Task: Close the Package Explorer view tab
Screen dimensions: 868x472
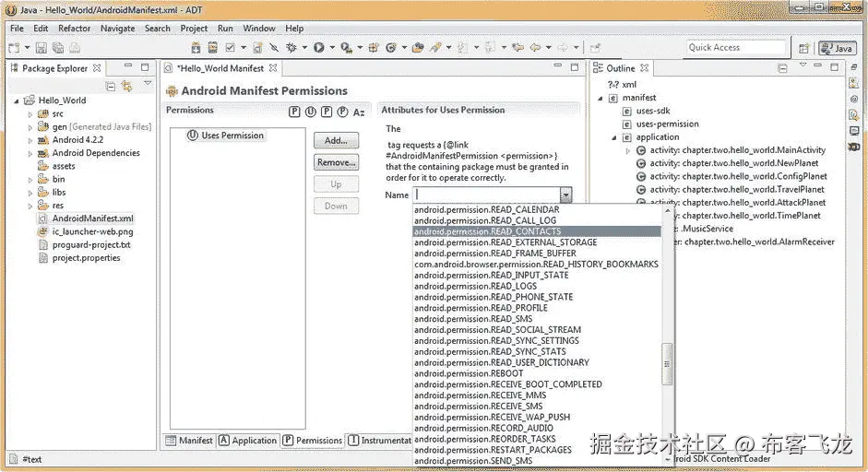Action: 97,68
